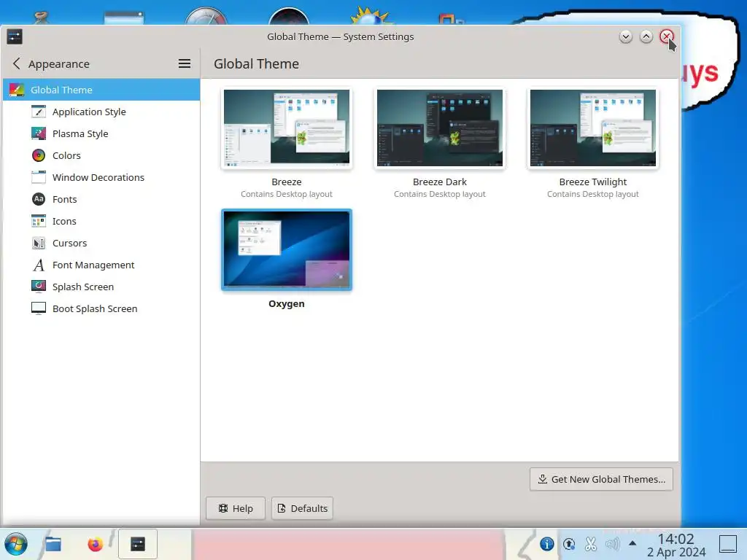747x560 pixels.
Task: Click the System Settings title bar icon
Action: click(15, 36)
